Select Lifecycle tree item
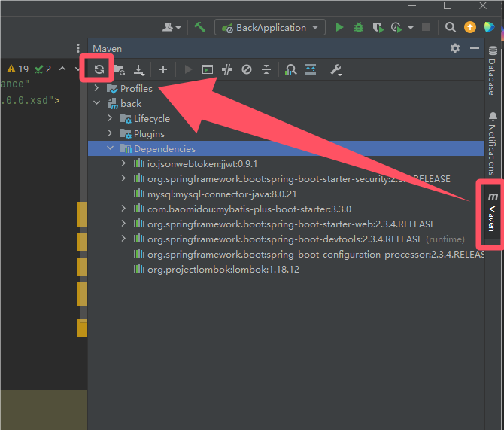The image size is (504, 430). click(152, 119)
